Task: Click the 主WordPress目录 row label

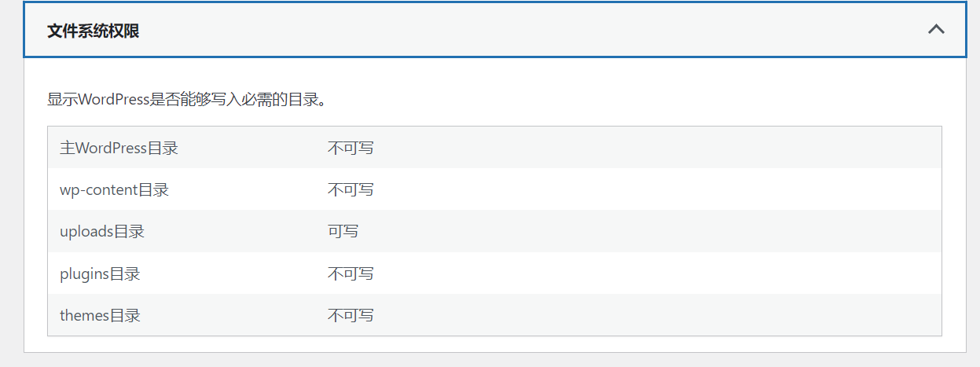Action: (x=119, y=148)
